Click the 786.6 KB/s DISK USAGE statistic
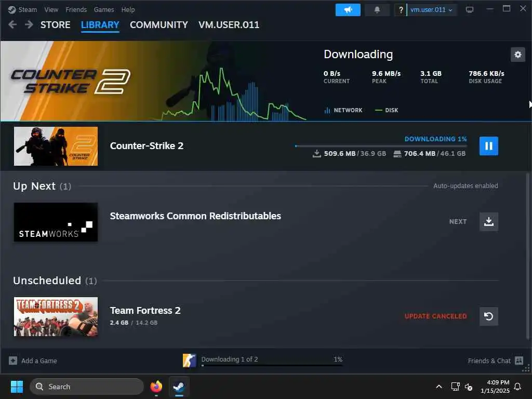 pyautogui.click(x=486, y=77)
